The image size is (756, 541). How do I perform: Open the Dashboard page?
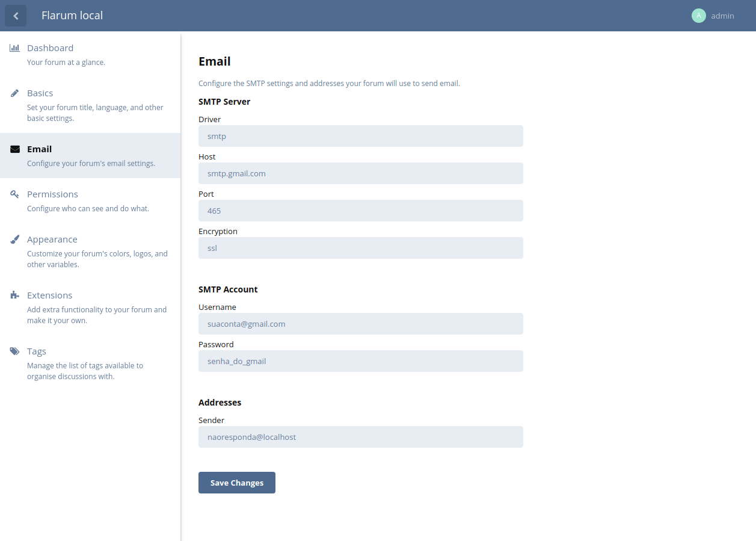click(x=90, y=55)
